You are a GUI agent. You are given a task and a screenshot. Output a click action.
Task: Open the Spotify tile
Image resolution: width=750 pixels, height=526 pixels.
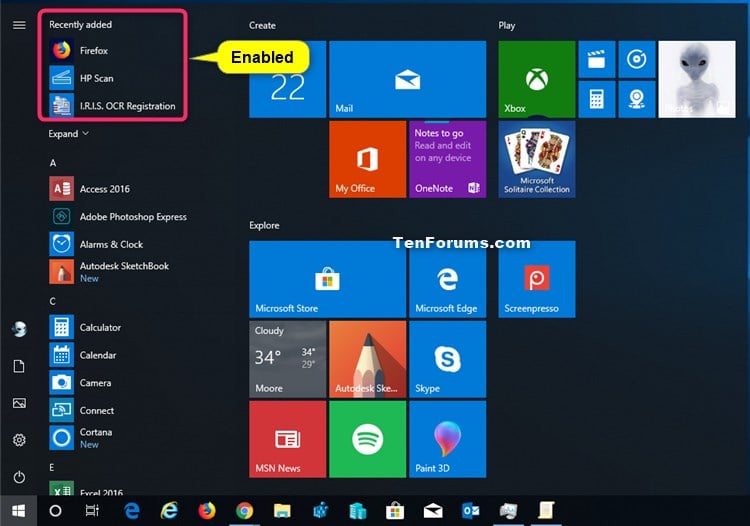pos(367,439)
